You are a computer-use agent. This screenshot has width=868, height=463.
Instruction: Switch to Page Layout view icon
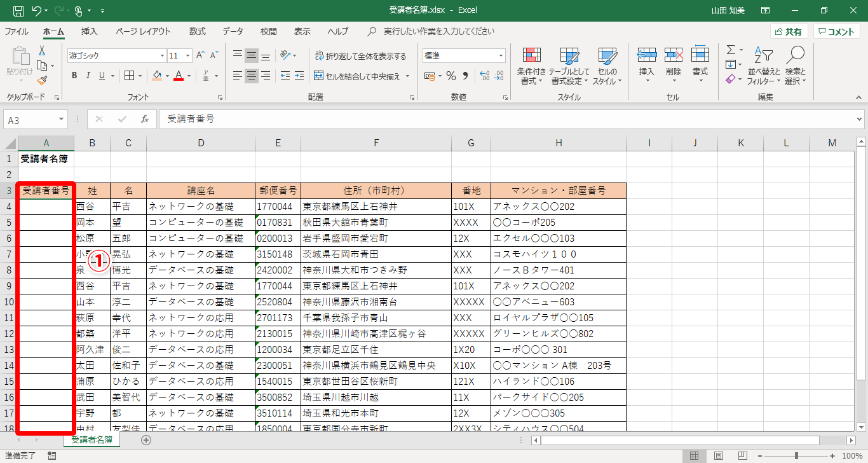coord(717,456)
